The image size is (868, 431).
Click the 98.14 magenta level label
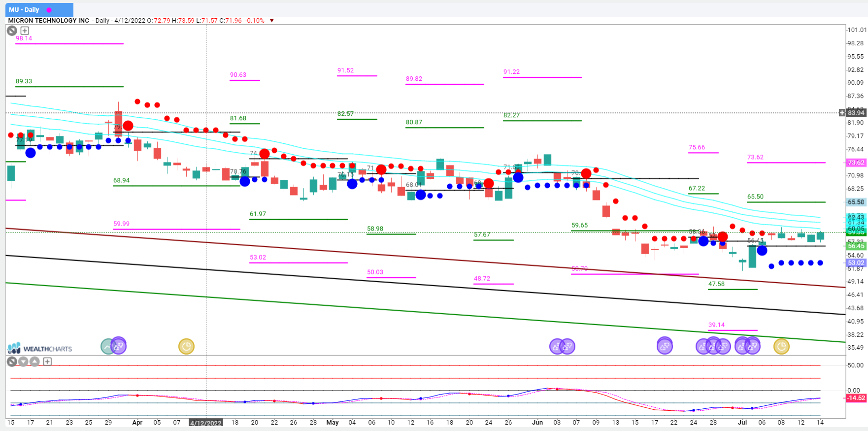click(24, 38)
